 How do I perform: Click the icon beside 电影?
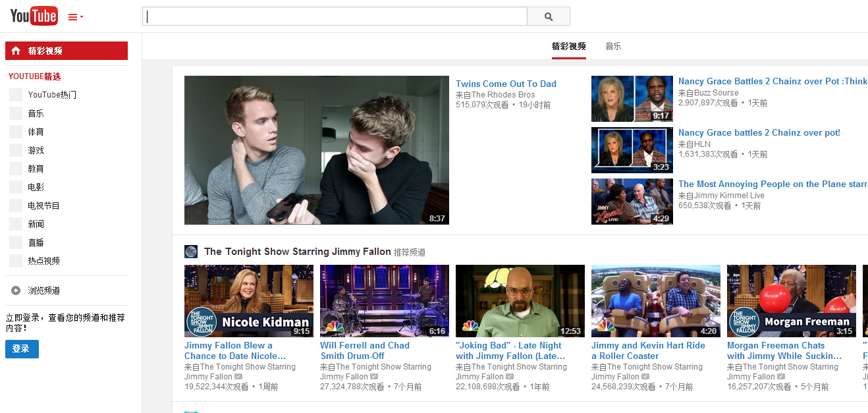pos(16,187)
